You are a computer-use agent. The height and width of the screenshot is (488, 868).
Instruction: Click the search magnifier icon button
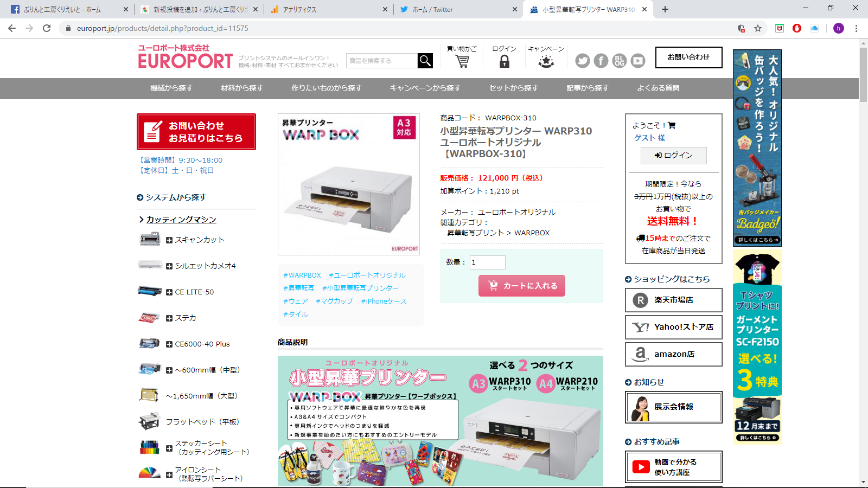tap(425, 61)
